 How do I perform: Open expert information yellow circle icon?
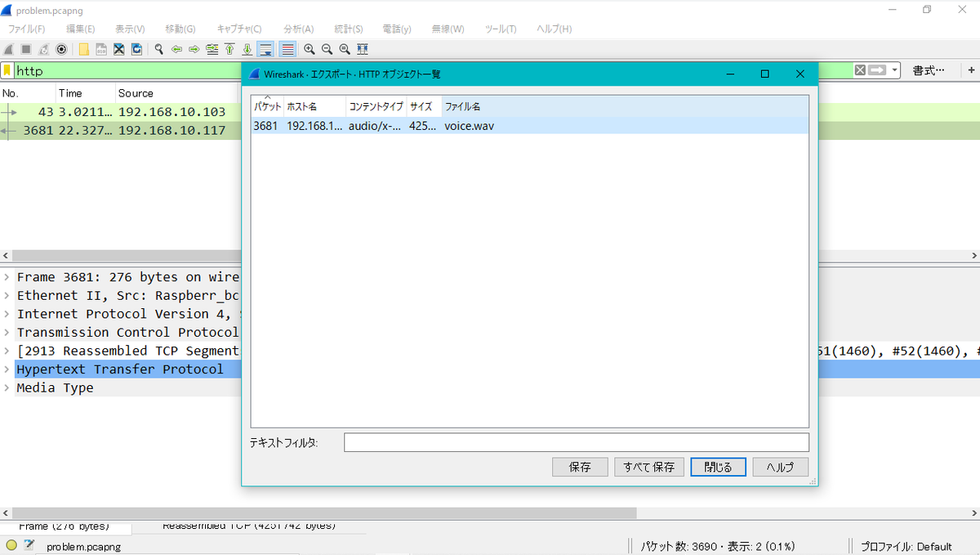coord(11,545)
